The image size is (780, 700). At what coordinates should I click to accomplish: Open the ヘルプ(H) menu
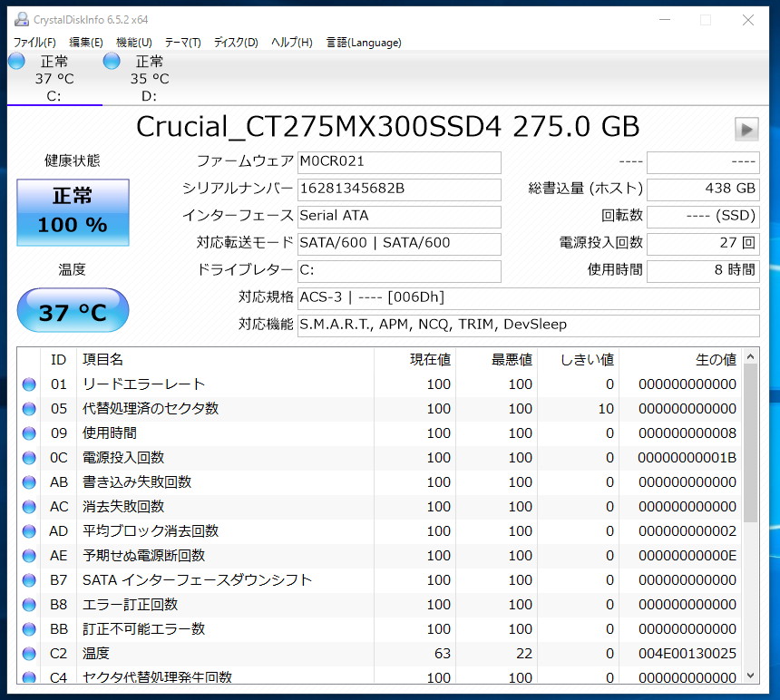click(292, 43)
